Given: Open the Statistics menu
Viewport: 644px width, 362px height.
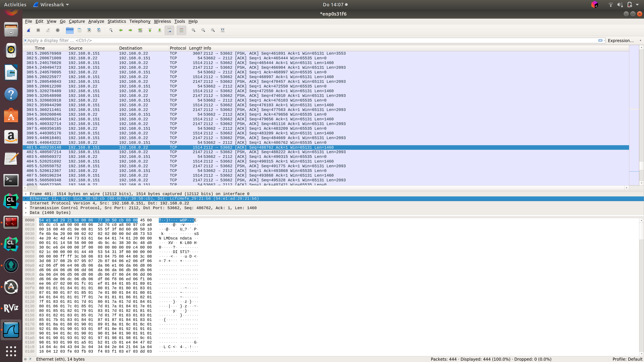Looking at the screenshot, I should coord(117,21).
